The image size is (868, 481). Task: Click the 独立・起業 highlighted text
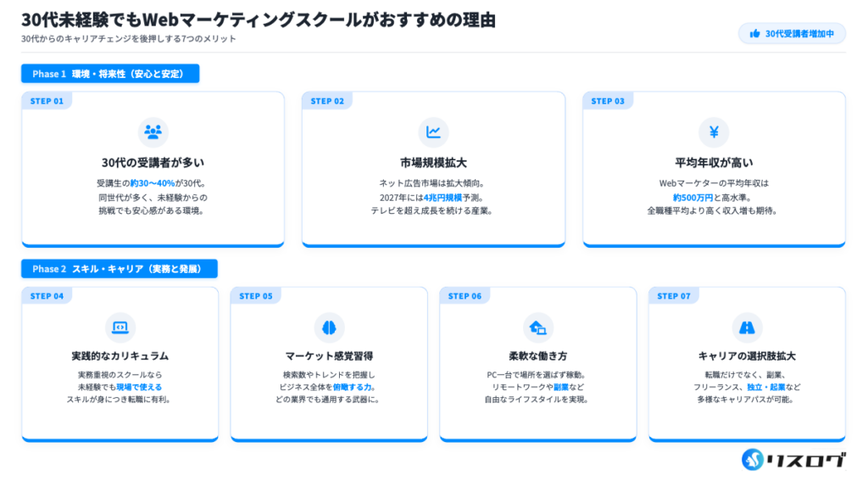click(764, 386)
